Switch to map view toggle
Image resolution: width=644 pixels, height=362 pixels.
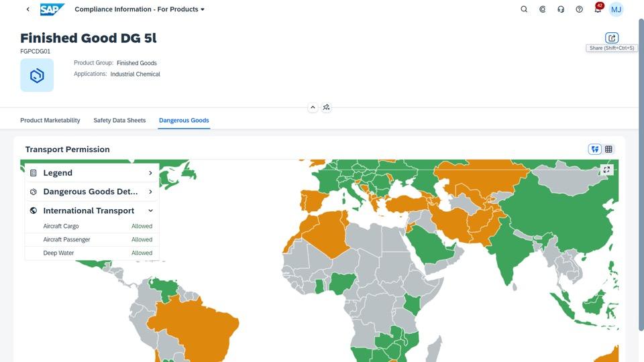[595, 149]
